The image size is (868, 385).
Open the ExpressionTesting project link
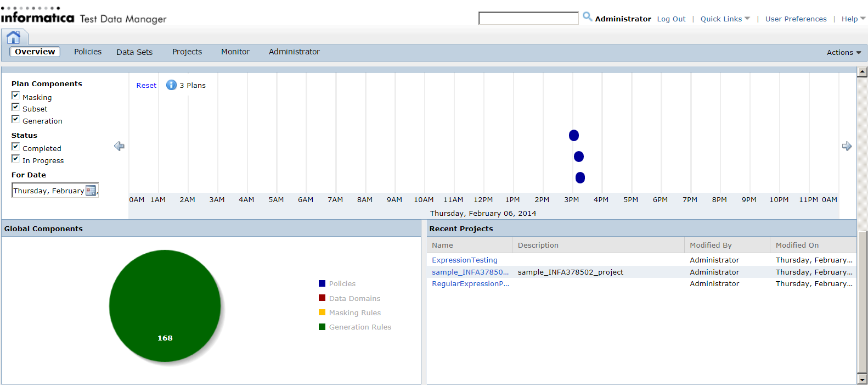(465, 260)
